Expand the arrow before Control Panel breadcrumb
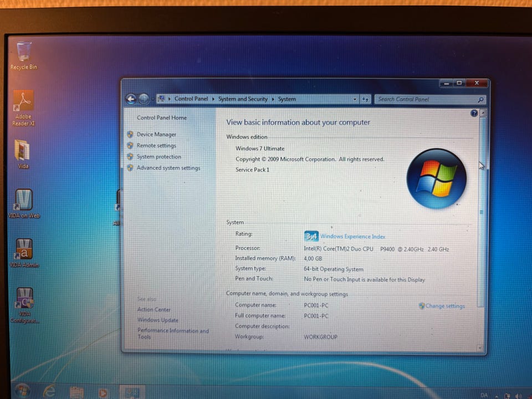This screenshot has width=532, height=399. 170,99
